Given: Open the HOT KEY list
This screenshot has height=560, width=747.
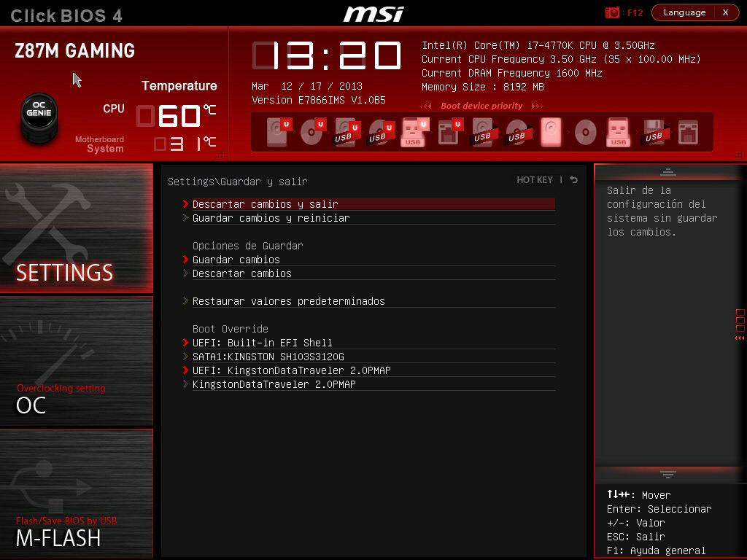Looking at the screenshot, I should pos(535,179).
